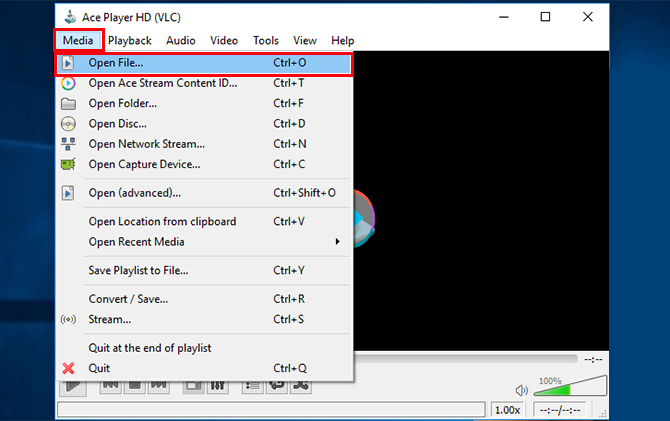
Task: Click the red Quit icon entry
Action: [x=69, y=368]
